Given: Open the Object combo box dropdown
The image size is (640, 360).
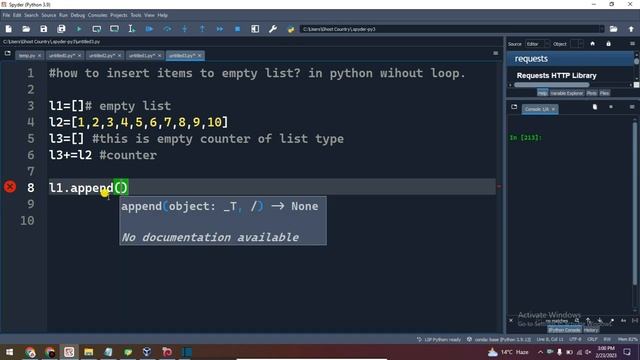Looking at the screenshot, I should pyautogui.click(x=577, y=44).
